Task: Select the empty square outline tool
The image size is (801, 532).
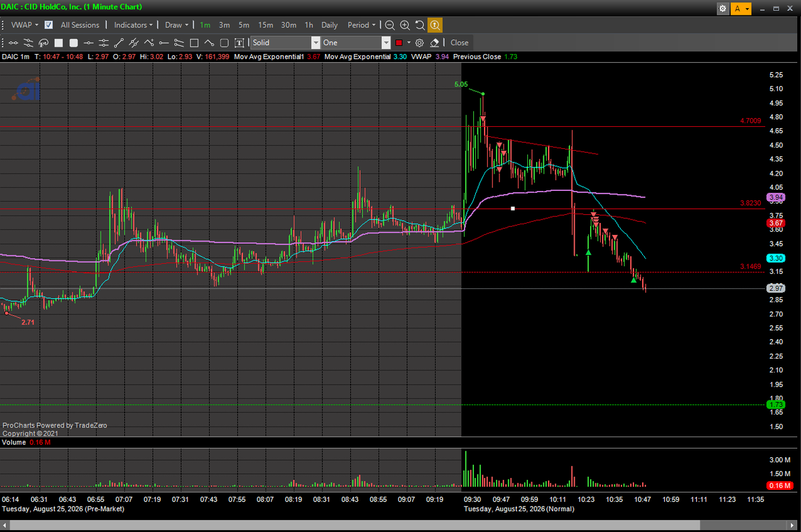Action: click(x=194, y=43)
